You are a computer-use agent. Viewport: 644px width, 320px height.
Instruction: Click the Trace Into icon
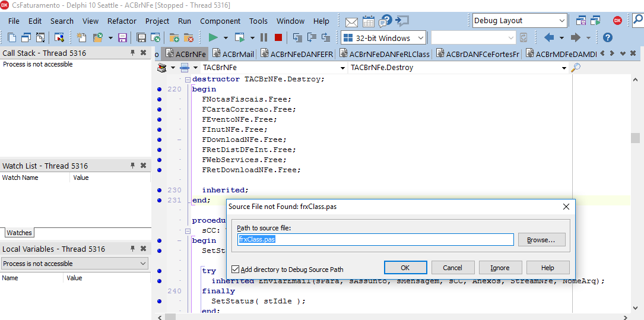[x=298, y=38]
